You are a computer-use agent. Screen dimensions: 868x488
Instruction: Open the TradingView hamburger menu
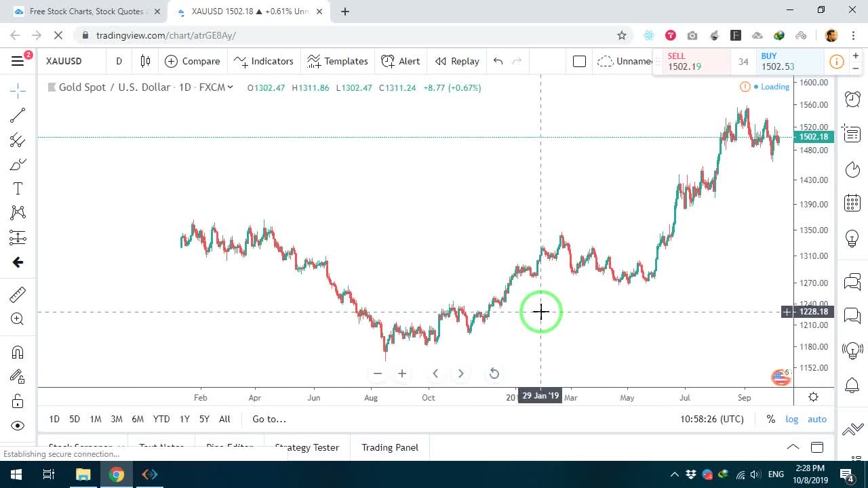click(18, 61)
